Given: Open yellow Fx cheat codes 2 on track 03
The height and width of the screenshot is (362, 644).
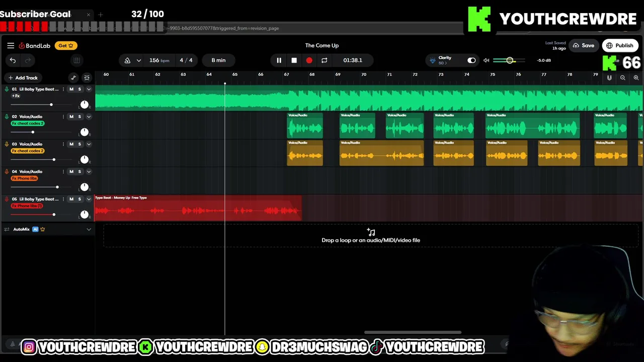Looking at the screenshot, I should [x=28, y=151].
